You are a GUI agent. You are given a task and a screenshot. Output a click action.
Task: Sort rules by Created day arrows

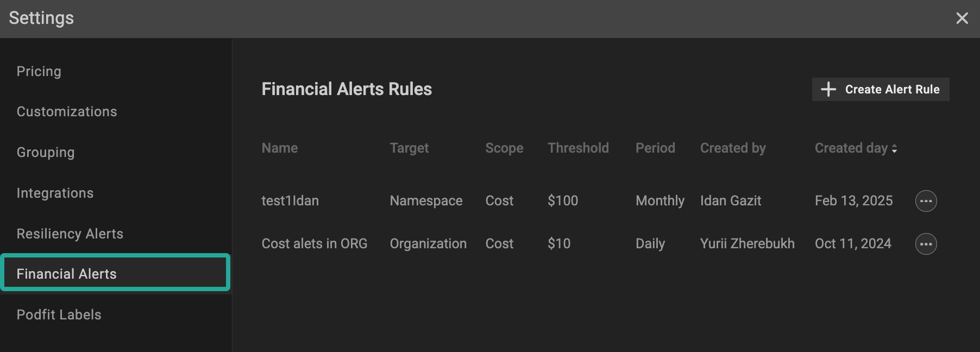pos(894,148)
